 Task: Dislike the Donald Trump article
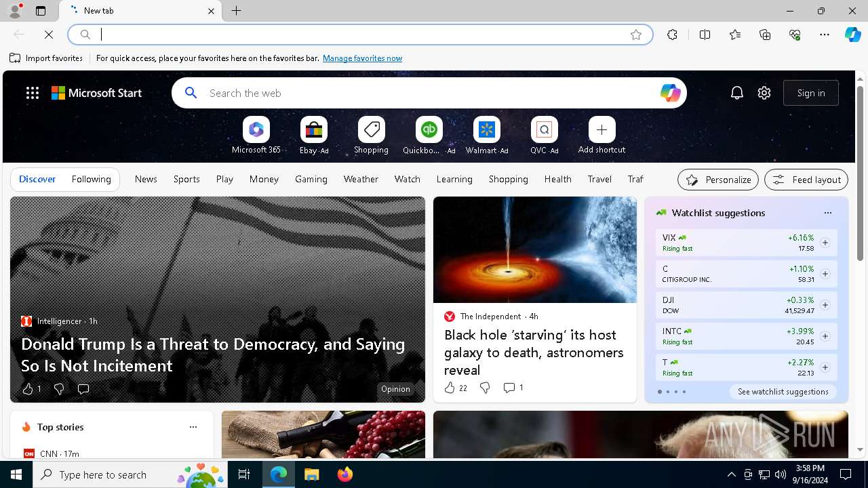[x=59, y=389]
